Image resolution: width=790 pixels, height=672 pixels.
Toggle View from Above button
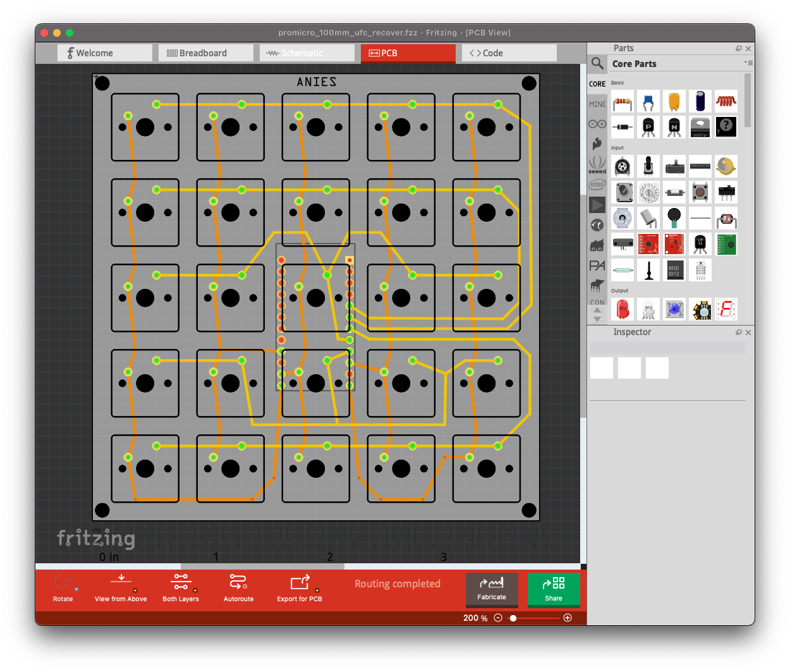coord(121,587)
